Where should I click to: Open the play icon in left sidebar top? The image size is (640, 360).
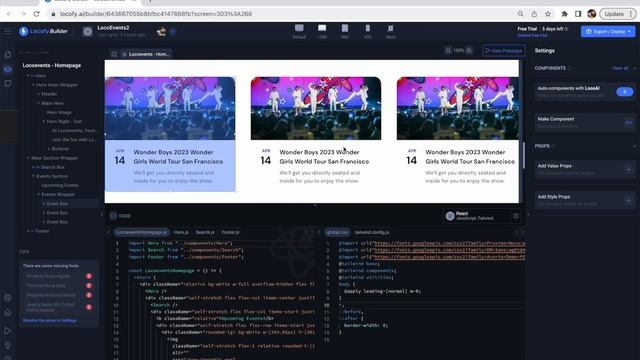click(8, 54)
